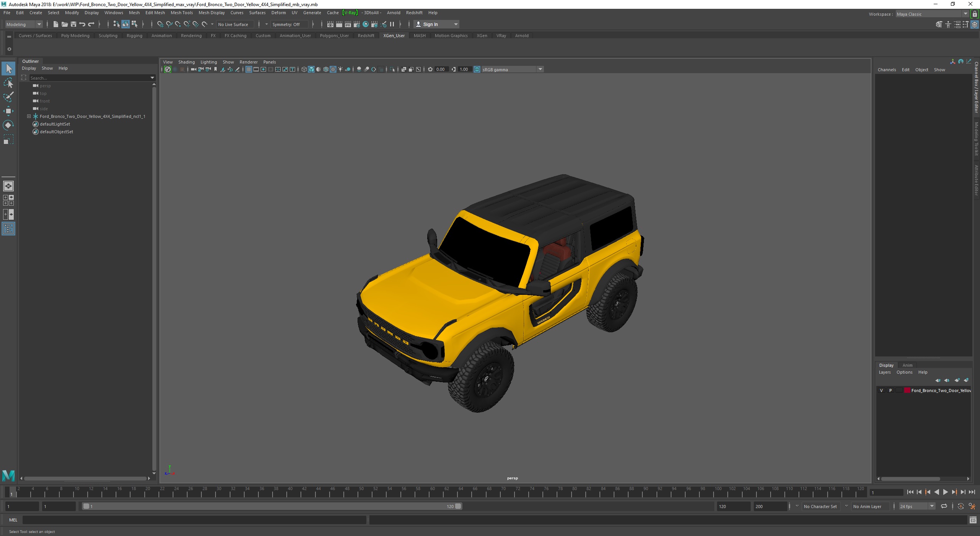Open the Outliner search filter dropdown arrow
This screenshot has height=536, width=980.
[x=152, y=78]
